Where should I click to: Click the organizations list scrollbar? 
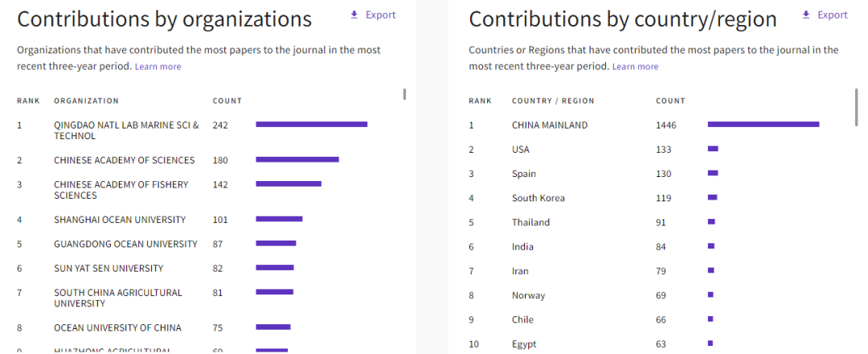(x=404, y=94)
